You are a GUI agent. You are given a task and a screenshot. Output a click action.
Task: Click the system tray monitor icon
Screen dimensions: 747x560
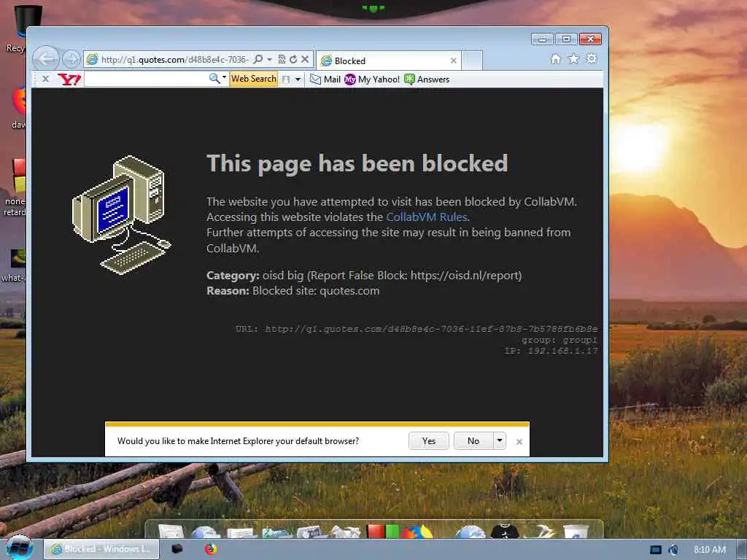[656, 550]
